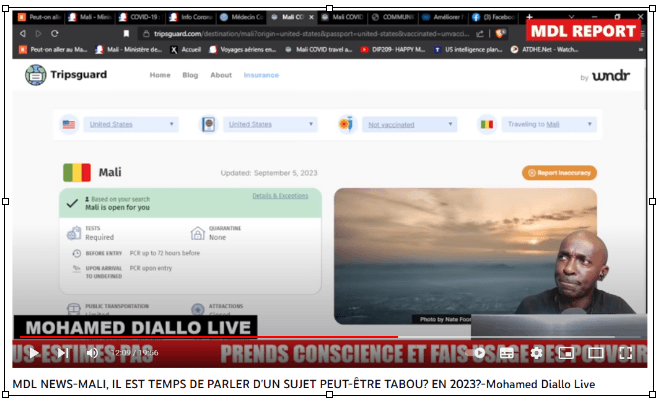
Task: Click the browser forward arrow
Action: [38, 34]
